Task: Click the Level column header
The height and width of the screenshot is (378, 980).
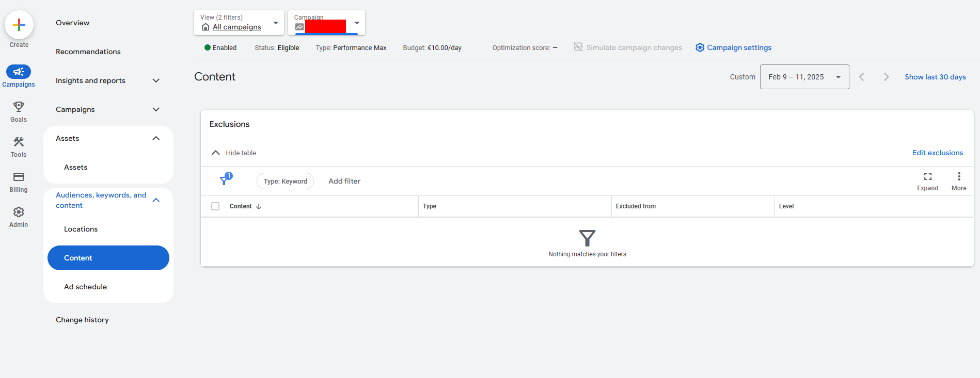Action: (786, 206)
